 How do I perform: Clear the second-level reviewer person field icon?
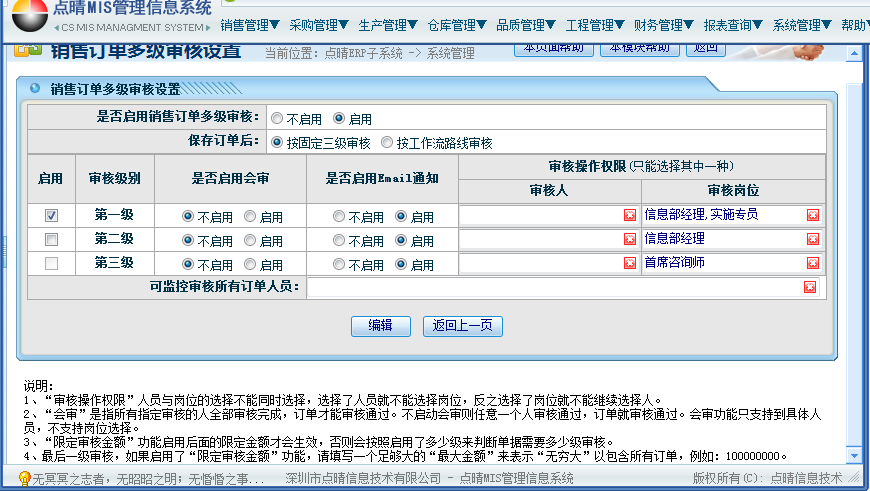pyautogui.click(x=629, y=239)
